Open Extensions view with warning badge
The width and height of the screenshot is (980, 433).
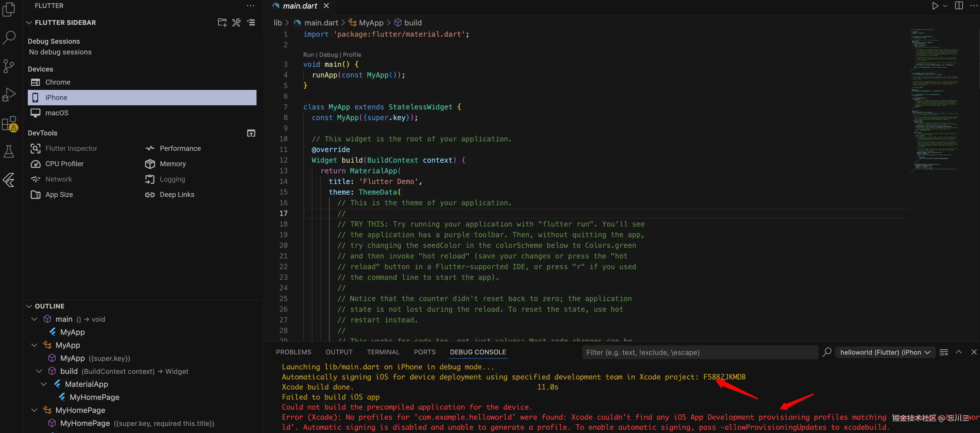click(9, 123)
